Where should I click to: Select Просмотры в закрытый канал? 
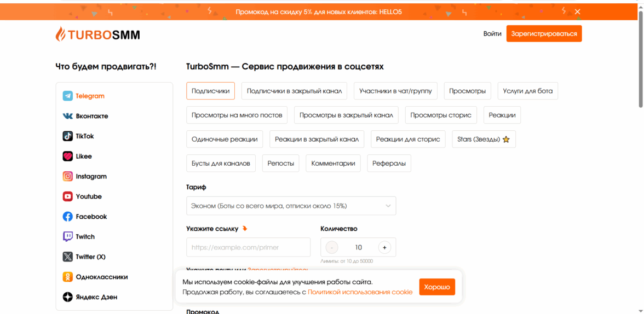click(346, 115)
